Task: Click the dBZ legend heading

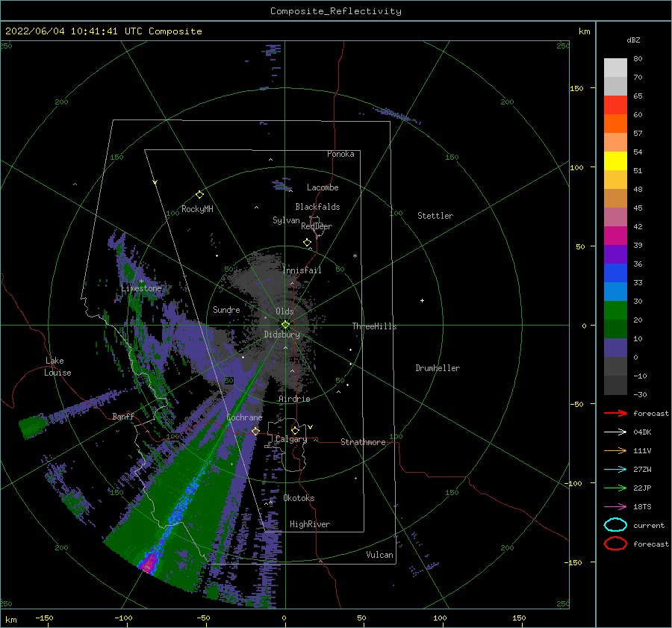Action: click(633, 40)
